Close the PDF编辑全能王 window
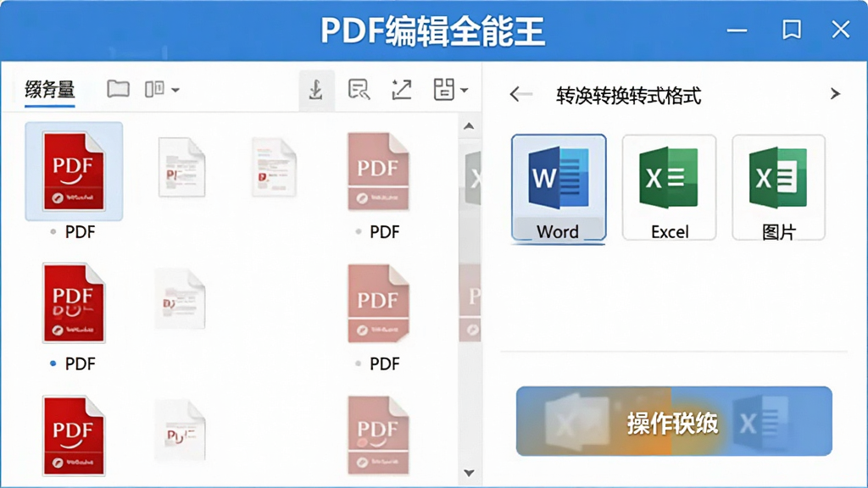This screenshot has width=868, height=488. coord(840,30)
